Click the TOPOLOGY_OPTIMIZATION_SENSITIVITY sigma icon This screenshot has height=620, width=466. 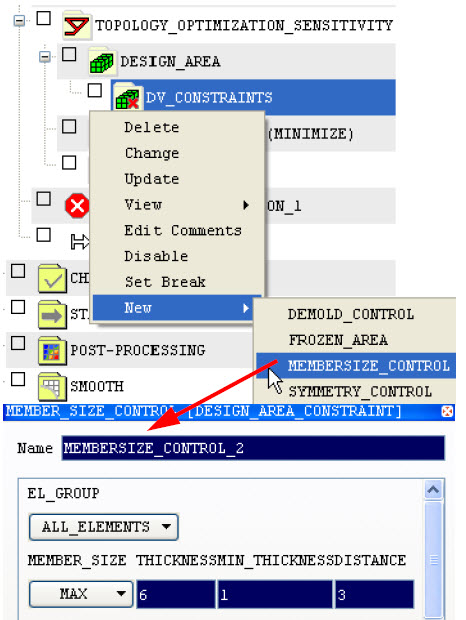click(x=77, y=26)
